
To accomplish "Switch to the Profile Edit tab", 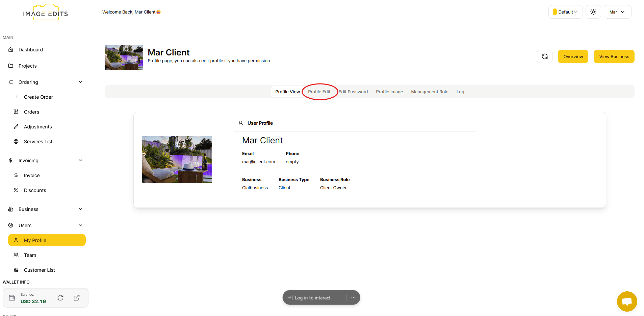I will 319,92.
